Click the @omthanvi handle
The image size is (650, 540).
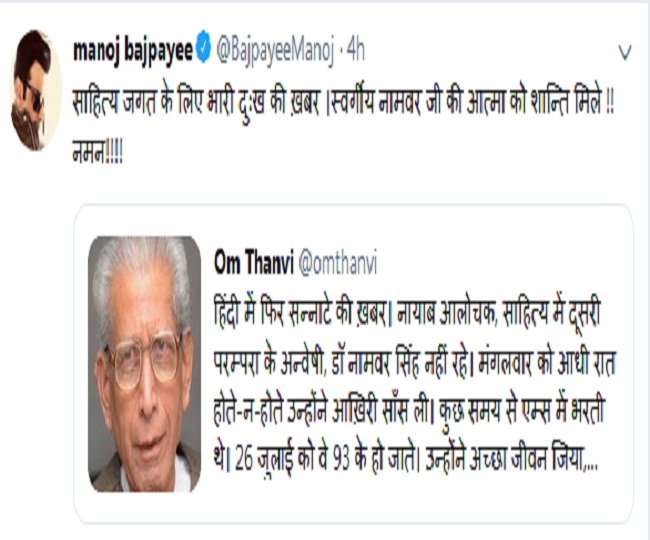tap(338, 263)
